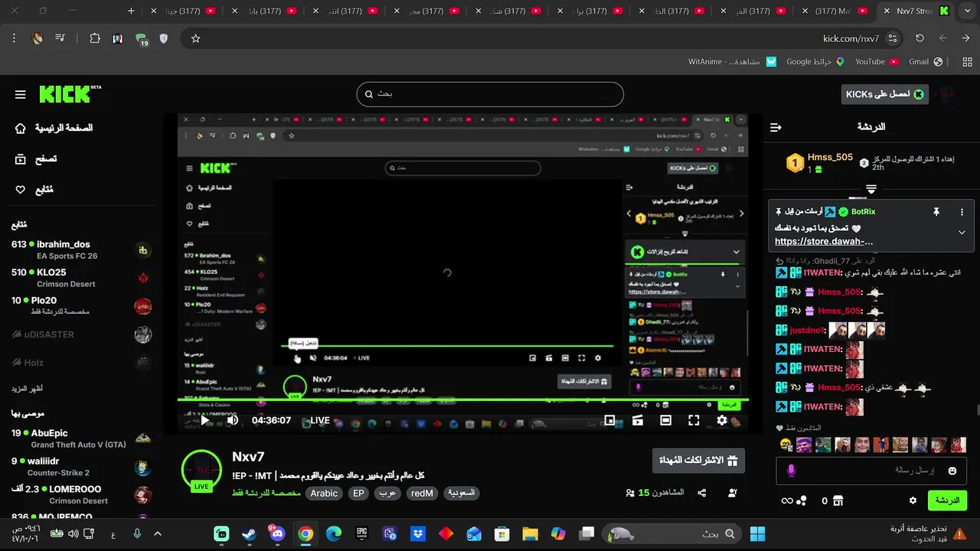Unpin the BotRix pinned message

coord(936,212)
